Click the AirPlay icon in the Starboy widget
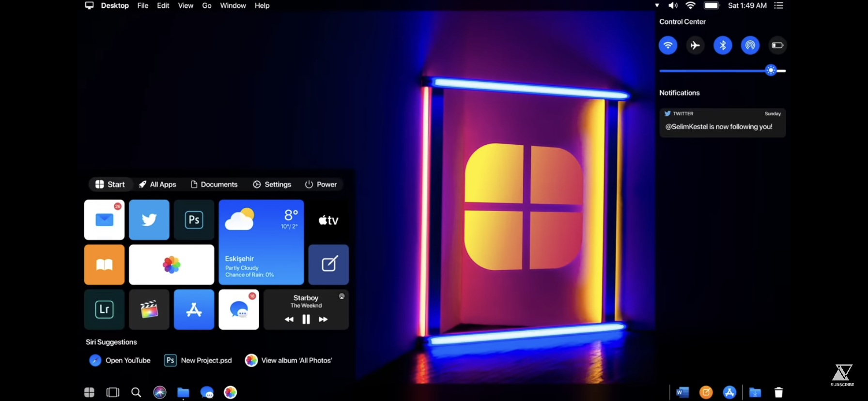868x401 pixels. [341, 296]
